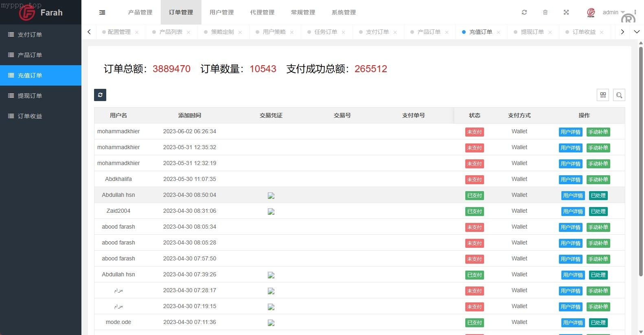The height and width of the screenshot is (335, 644).
Task: Close the 充值订单 tab
Action: [x=498, y=32]
